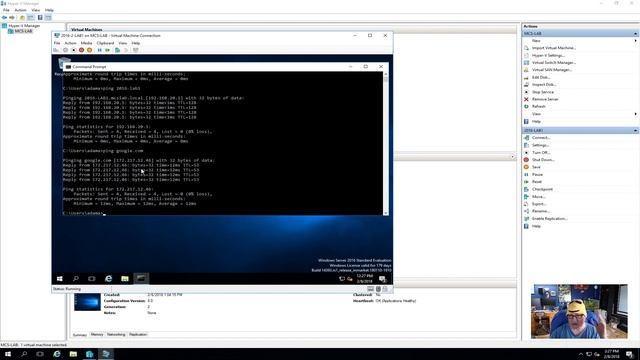Click VM preview thumbnail in details pane
The width and height of the screenshot is (640, 360).
pos(87,302)
